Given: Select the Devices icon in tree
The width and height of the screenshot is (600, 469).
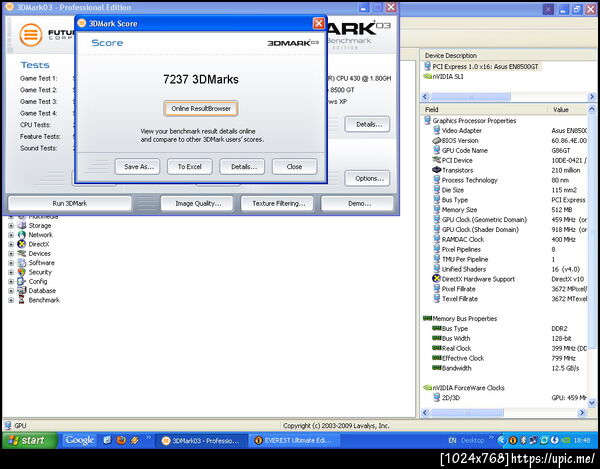Looking at the screenshot, I should (x=22, y=253).
